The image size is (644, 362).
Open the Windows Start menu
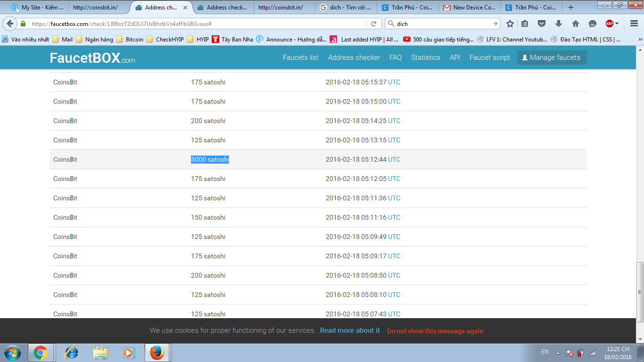coord(13,353)
